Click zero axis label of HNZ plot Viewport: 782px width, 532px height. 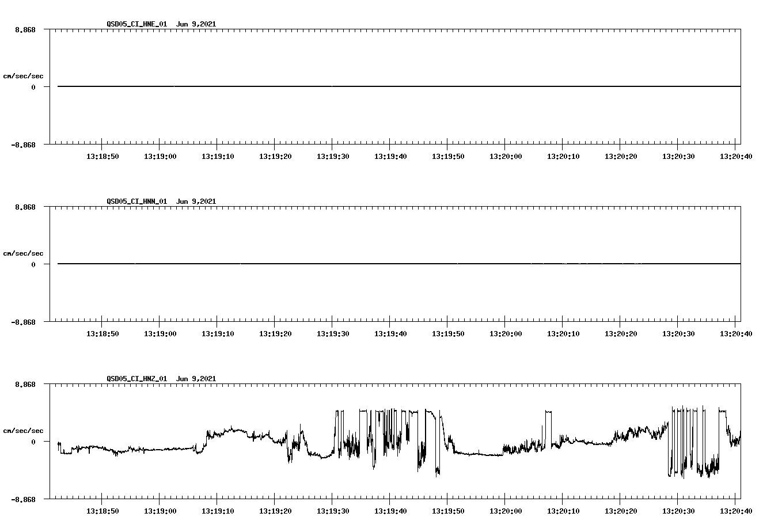(33, 442)
